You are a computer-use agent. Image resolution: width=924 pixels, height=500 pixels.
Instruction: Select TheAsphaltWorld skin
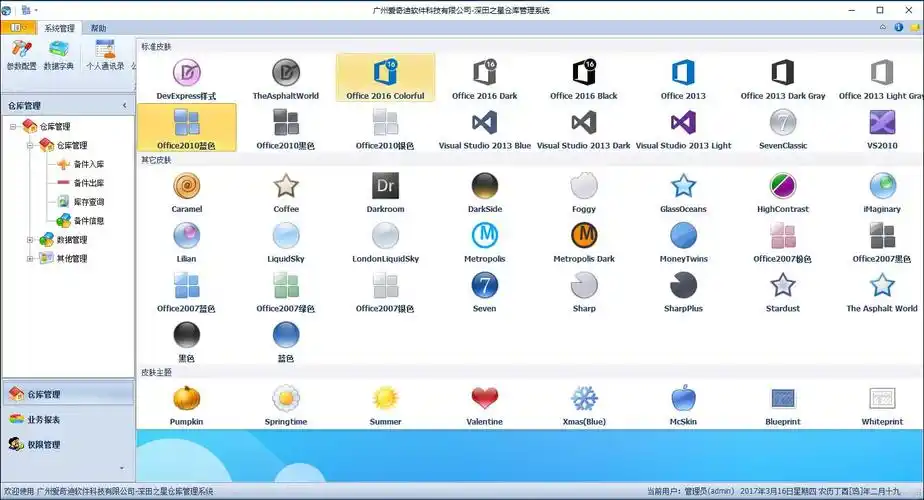[x=286, y=78]
